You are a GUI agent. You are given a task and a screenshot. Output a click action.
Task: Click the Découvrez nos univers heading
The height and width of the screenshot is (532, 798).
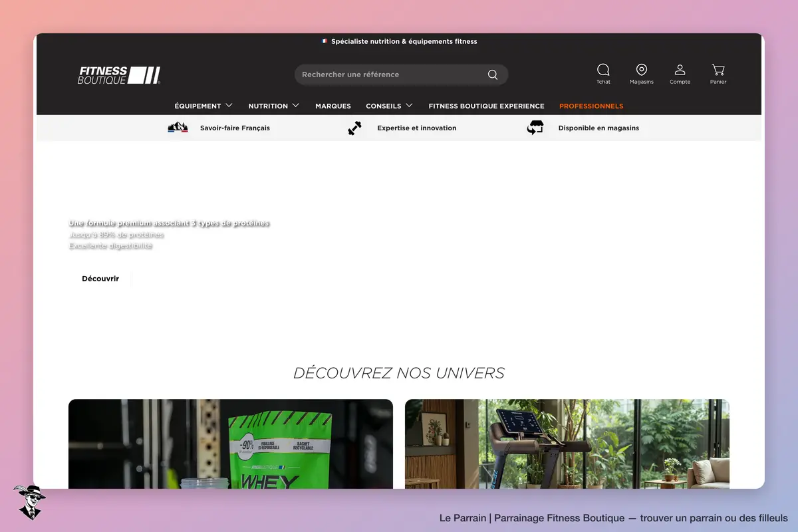399,373
